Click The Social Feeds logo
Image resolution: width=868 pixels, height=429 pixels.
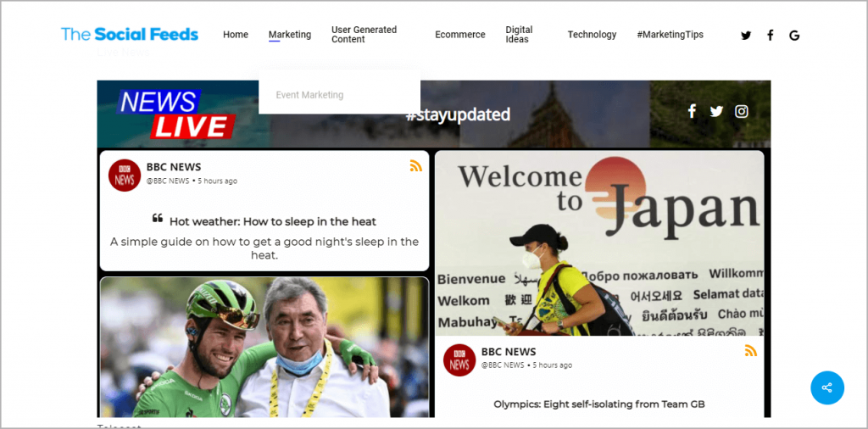(130, 34)
